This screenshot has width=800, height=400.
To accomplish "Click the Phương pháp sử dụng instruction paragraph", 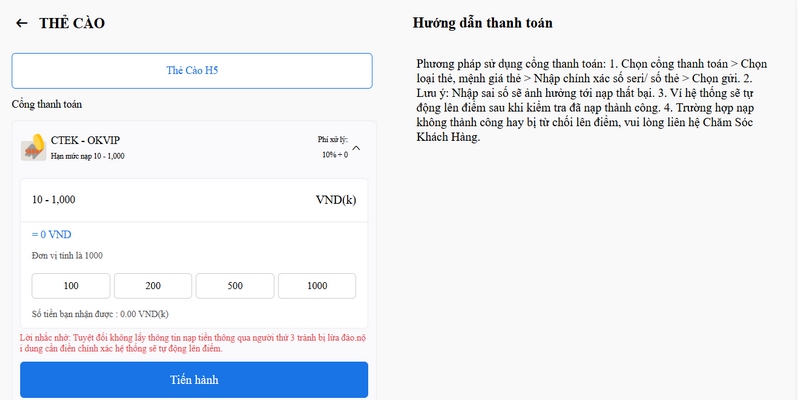I will tap(592, 101).
